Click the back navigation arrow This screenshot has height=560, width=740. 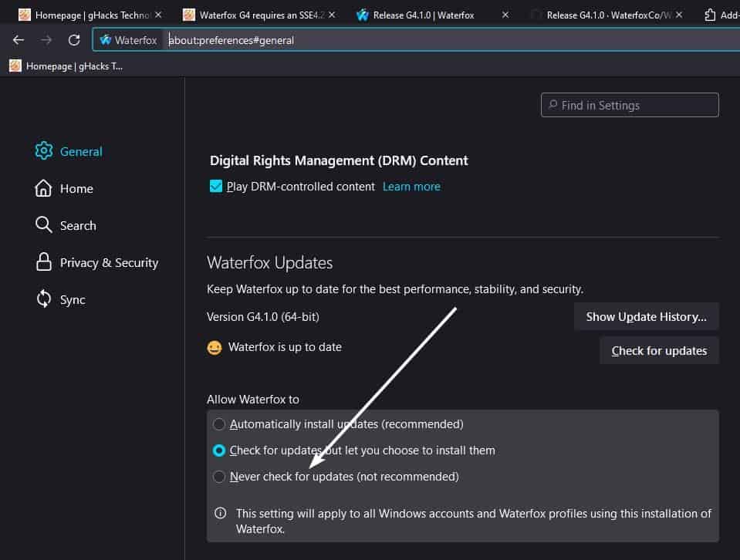coord(18,40)
